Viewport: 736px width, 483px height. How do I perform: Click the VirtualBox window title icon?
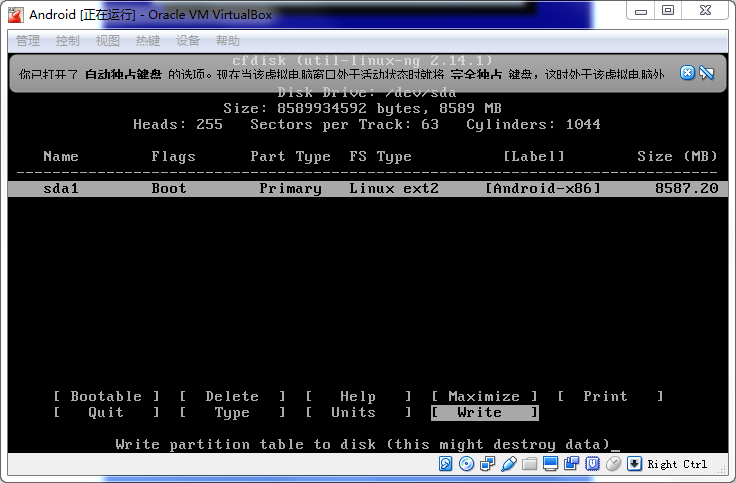coord(15,15)
